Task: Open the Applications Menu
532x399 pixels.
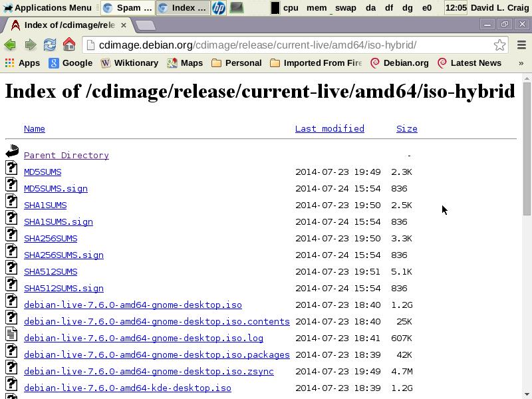Action: (x=47, y=8)
